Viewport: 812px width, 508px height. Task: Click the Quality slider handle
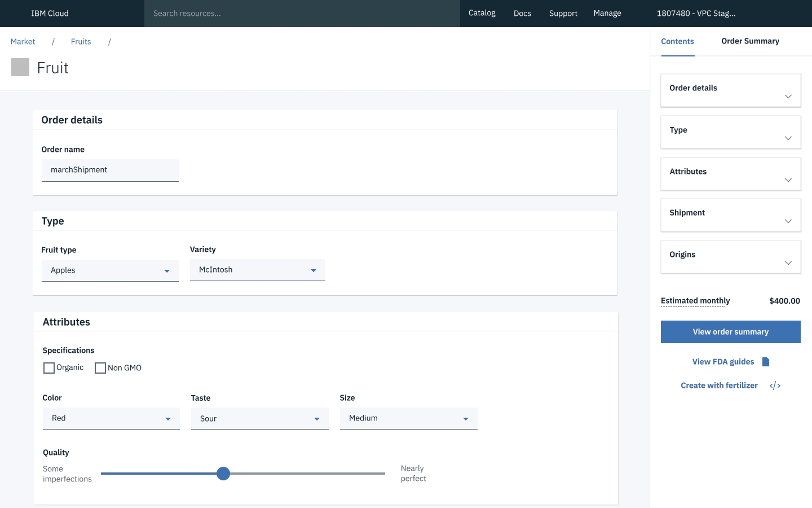[223, 474]
